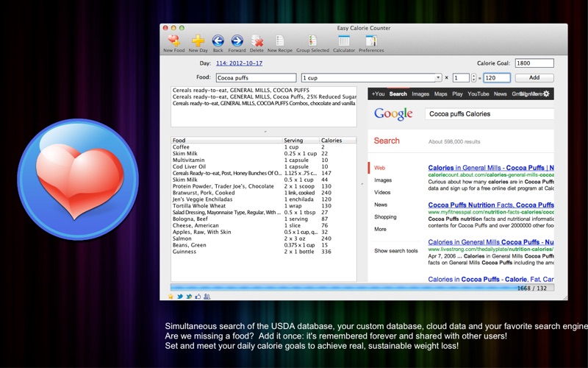The width and height of the screenshot is (588, 368).
Task: Click the Google settings gear icon
Action: pos(546,94)
